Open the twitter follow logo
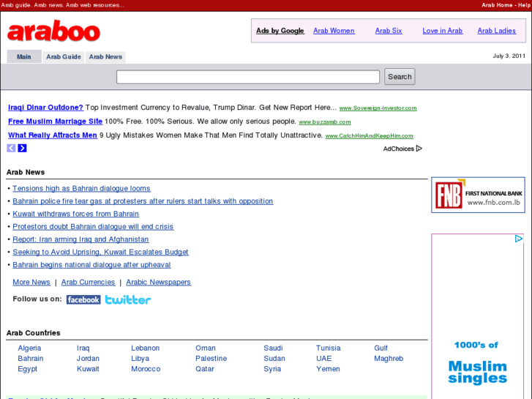 (x=128, y=299)
